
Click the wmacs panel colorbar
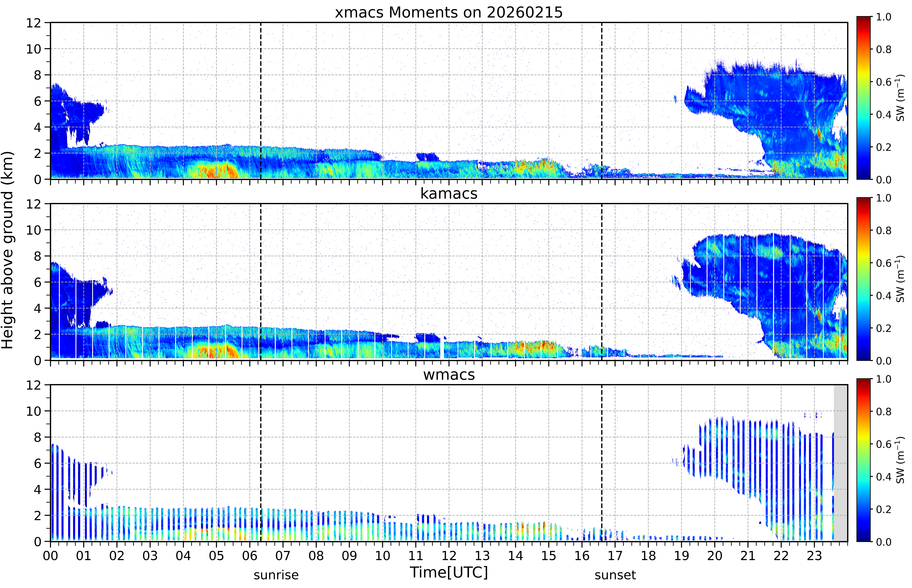tap(863, 460)
